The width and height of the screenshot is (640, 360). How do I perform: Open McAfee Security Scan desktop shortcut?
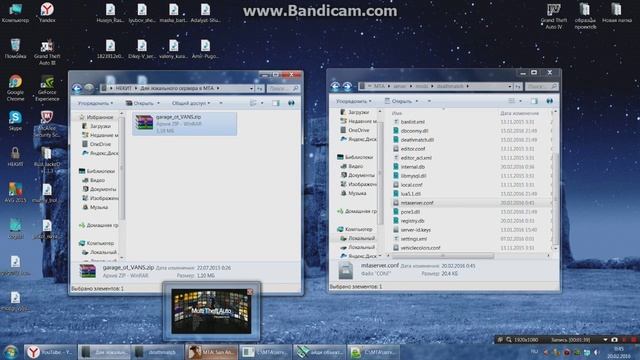pos(47,124)
